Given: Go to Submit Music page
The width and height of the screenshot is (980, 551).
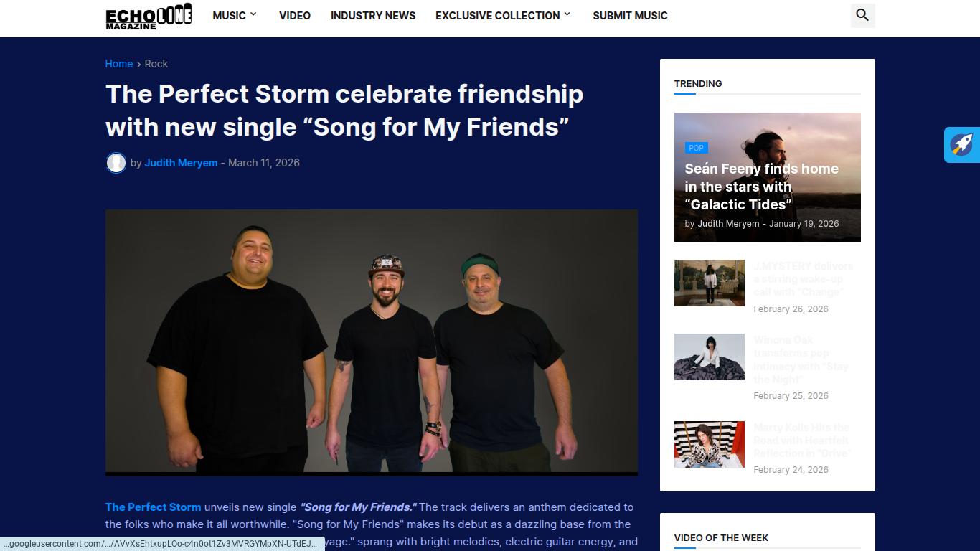Looking at the screenshot, I should (x=630, y=16).
